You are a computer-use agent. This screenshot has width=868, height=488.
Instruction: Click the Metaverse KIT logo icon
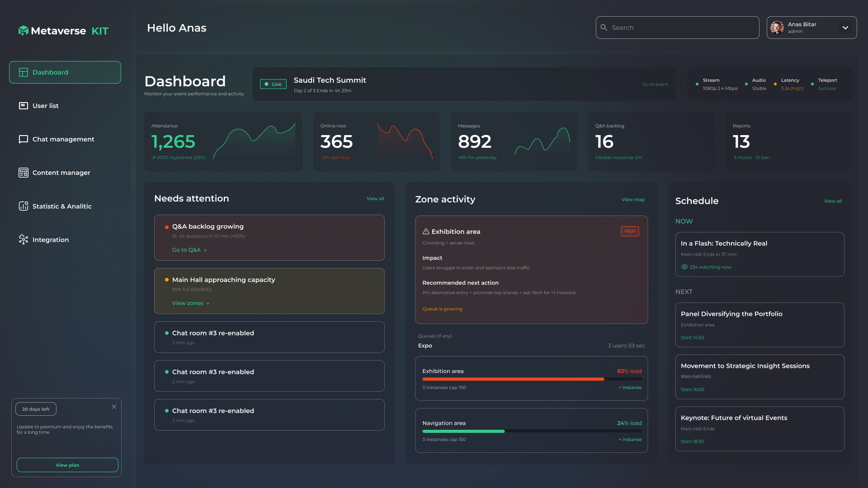(24, 31)
